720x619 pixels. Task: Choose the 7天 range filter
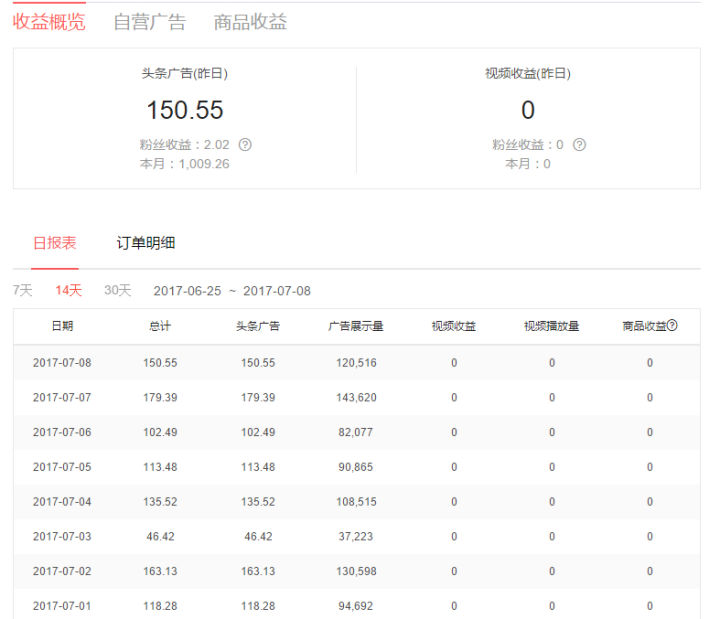(x=22, y=290)
